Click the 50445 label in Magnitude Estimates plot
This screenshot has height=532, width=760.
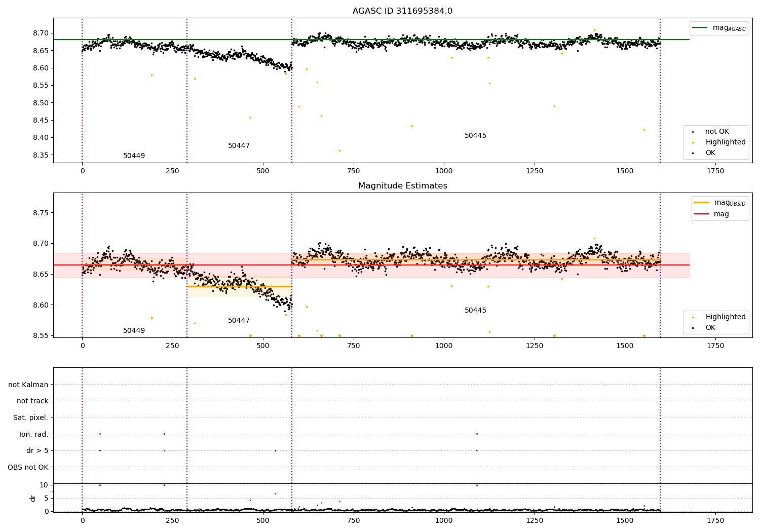pos(475,311)
